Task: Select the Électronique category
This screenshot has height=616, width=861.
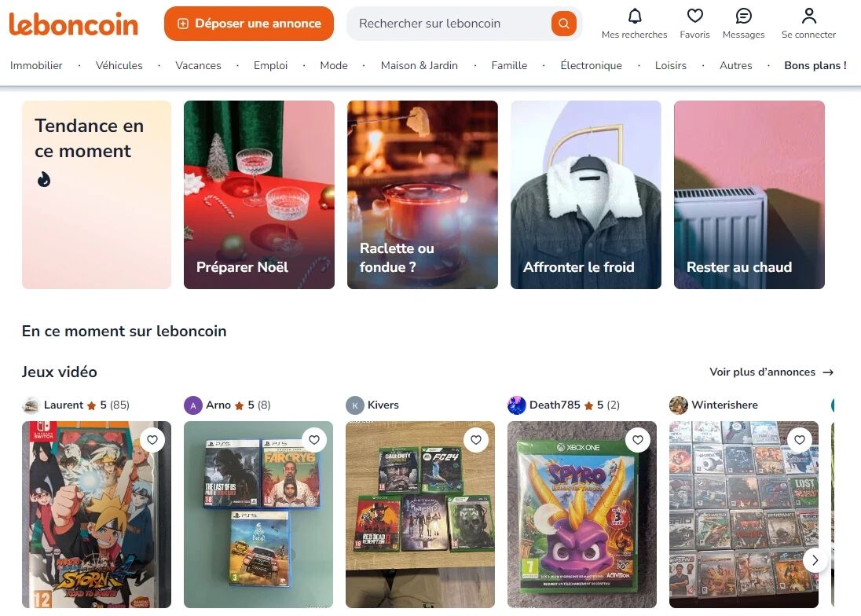Action: [591, 66]
